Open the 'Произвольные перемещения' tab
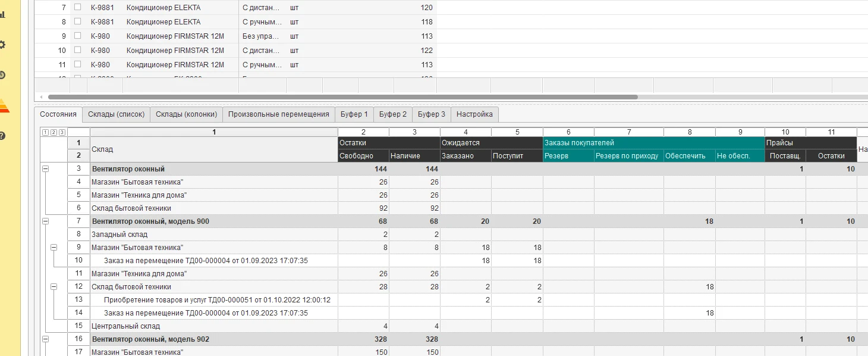 (279, 114)
